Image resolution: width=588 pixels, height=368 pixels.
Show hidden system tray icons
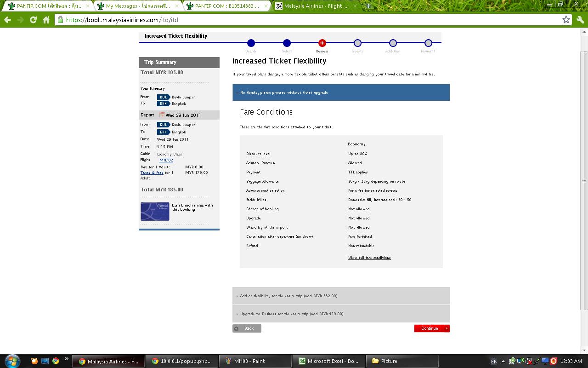(503, 361)
